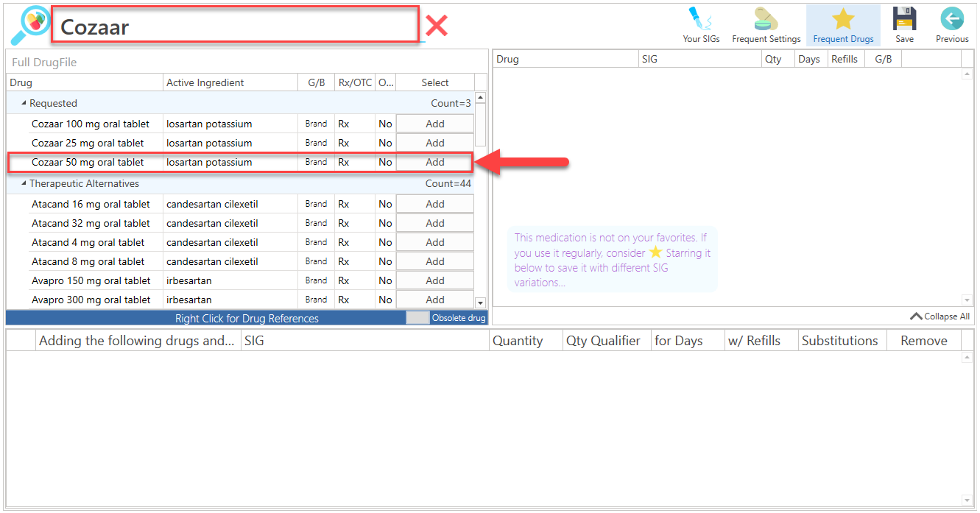Collapse the Therapeutic Alternatives group
Image resolution: width=980 pixels, height=513 pixels.
click(24, 183)
